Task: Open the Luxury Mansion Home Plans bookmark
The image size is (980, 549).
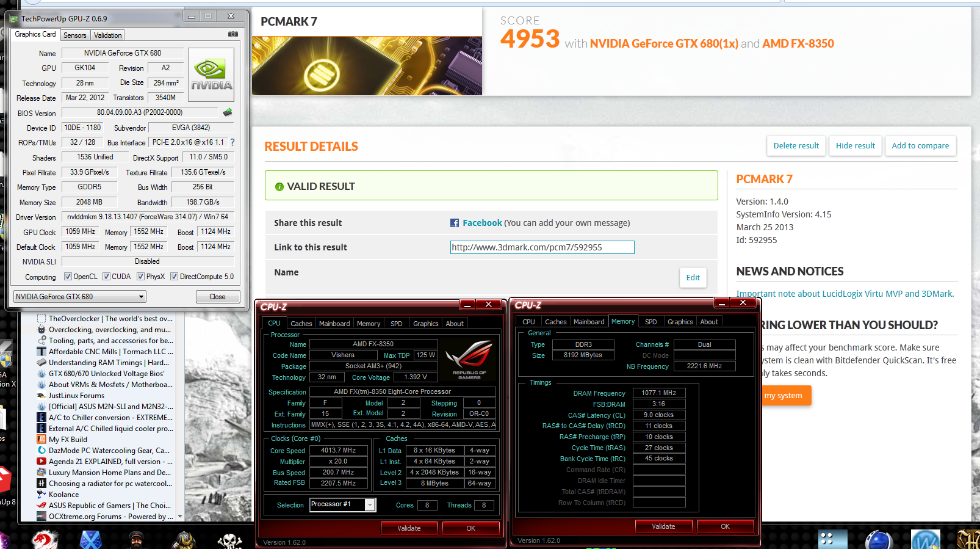Action: 110,473
